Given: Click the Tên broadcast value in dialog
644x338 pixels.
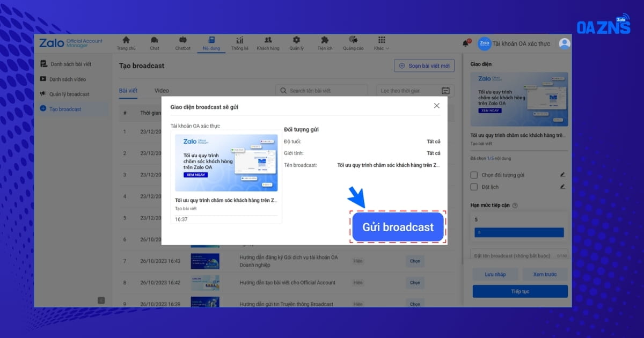Looking at the screenshot, I should tap(389, 165).
